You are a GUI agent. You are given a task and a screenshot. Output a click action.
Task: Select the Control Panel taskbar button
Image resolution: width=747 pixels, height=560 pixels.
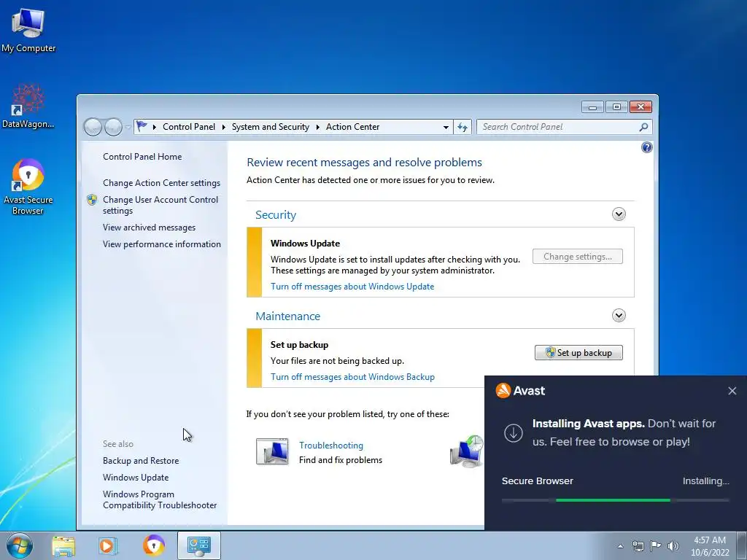[198, 545]
